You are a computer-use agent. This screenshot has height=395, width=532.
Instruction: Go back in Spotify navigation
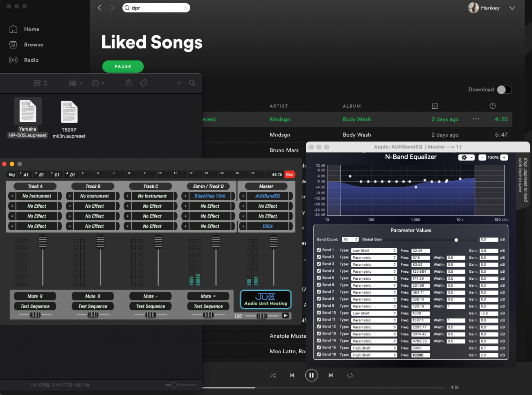click(x=99, y=8)
